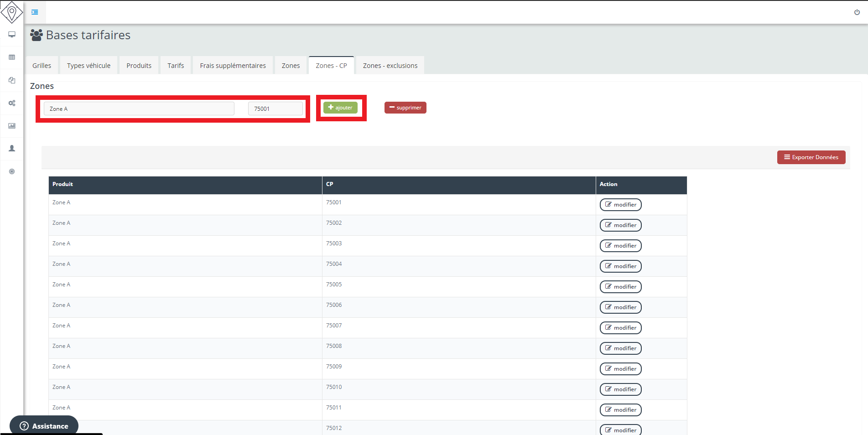Screen dimensions: 868x435
Task: Click the location pin logo
Action: [12, 12]
